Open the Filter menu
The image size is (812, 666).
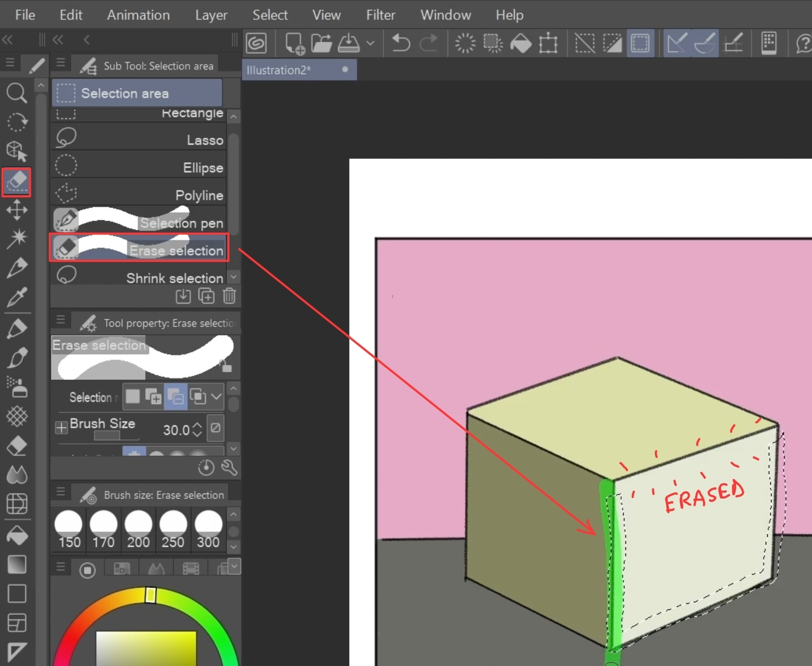380,15
